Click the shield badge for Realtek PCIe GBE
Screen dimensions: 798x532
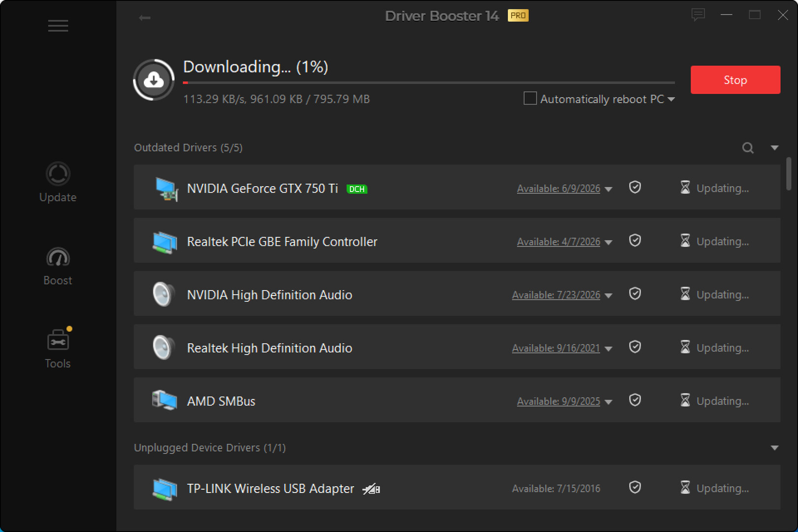click(635, 240)
